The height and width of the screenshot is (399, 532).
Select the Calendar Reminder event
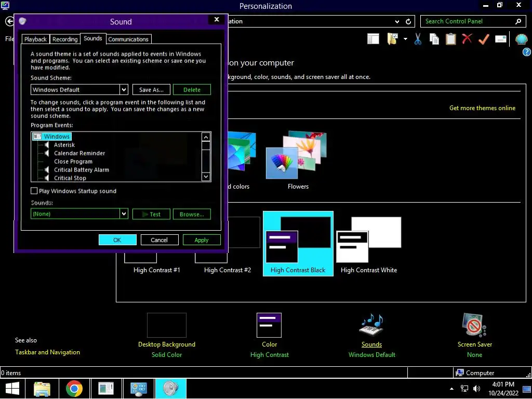79,153
